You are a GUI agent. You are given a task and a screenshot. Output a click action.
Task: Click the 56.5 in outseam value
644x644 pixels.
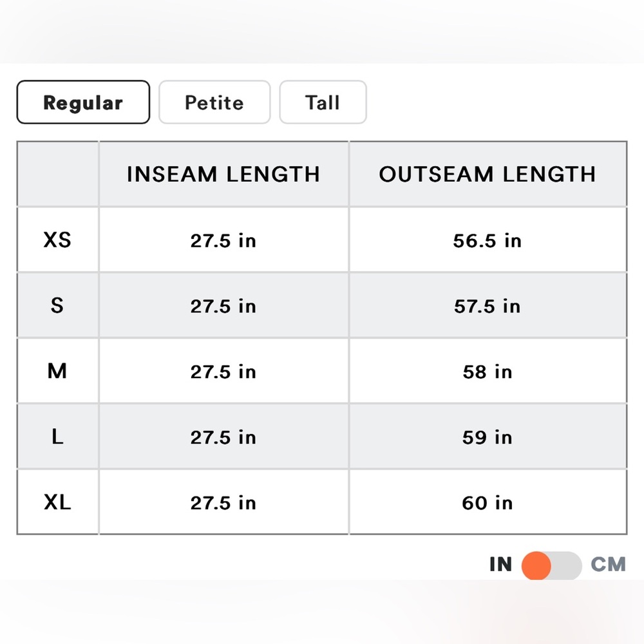click(x=488, y=240)
